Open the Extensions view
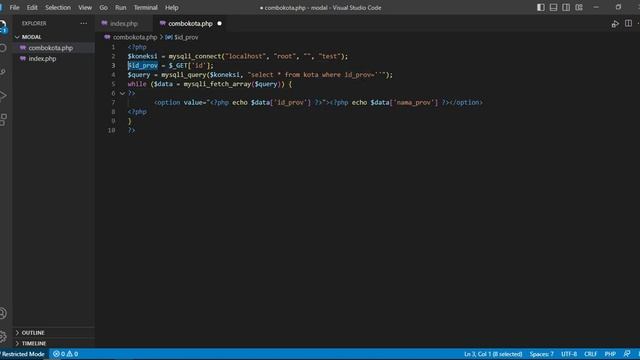Image resolution: width=640 pixels, height=360 pixels. [x=3, y=120]
